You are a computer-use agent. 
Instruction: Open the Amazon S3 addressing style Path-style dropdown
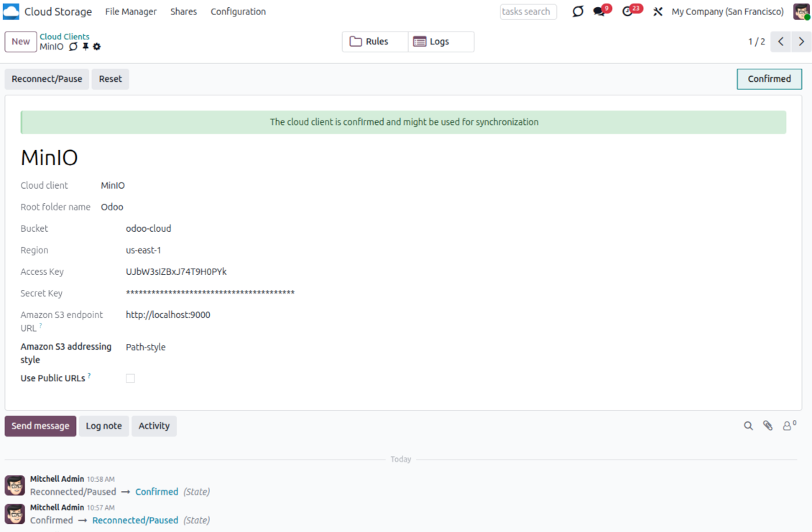tap(146, 347)
